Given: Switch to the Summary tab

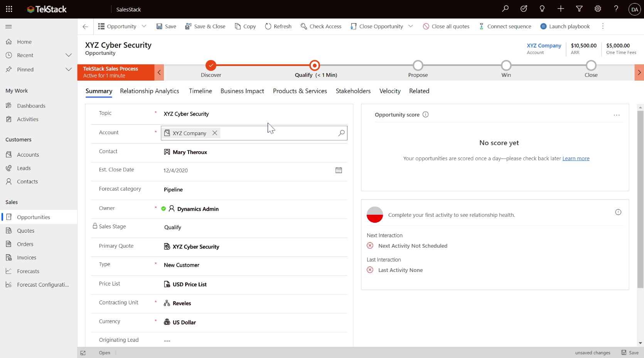Looking at the screenshot, I should tap(99, 91).
